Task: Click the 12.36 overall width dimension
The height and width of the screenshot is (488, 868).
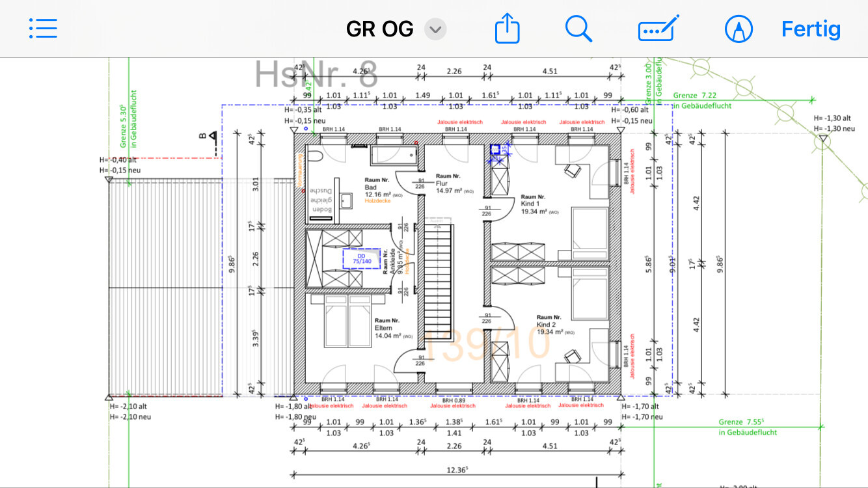Action: (455, 470)
